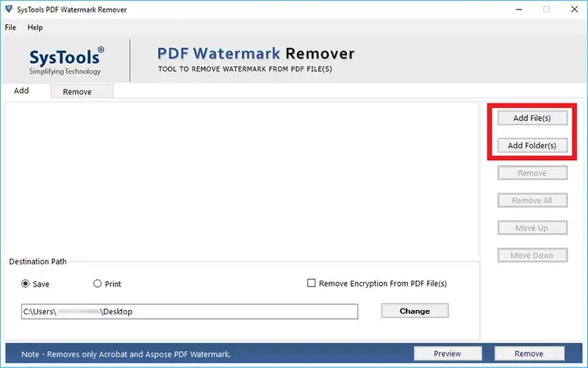
Task: Click the Change destination button
Action: click(x=415, y=311)
